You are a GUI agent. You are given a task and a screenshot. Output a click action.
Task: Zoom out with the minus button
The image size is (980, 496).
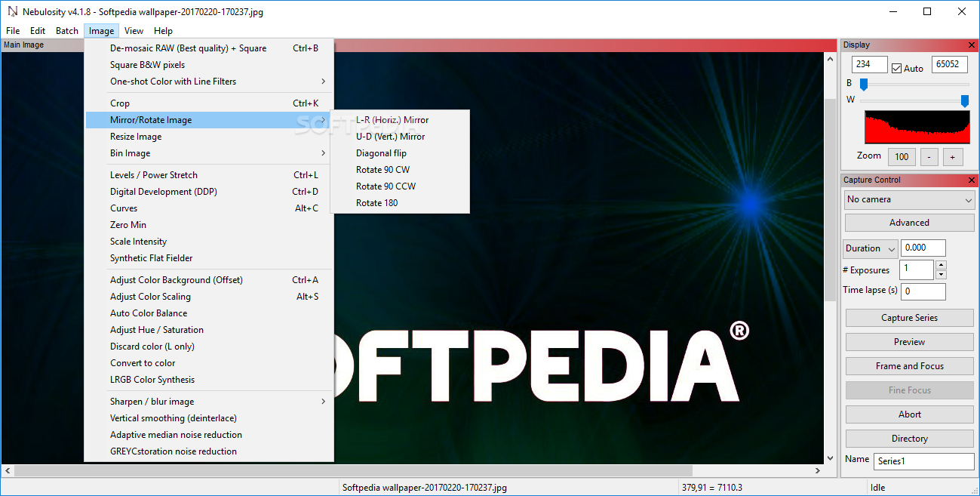[x=929, y=157]
